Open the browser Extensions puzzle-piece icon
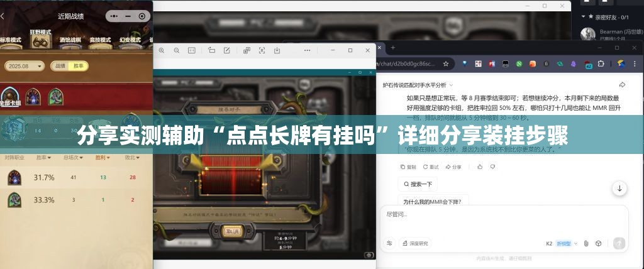 coord(601,63)
